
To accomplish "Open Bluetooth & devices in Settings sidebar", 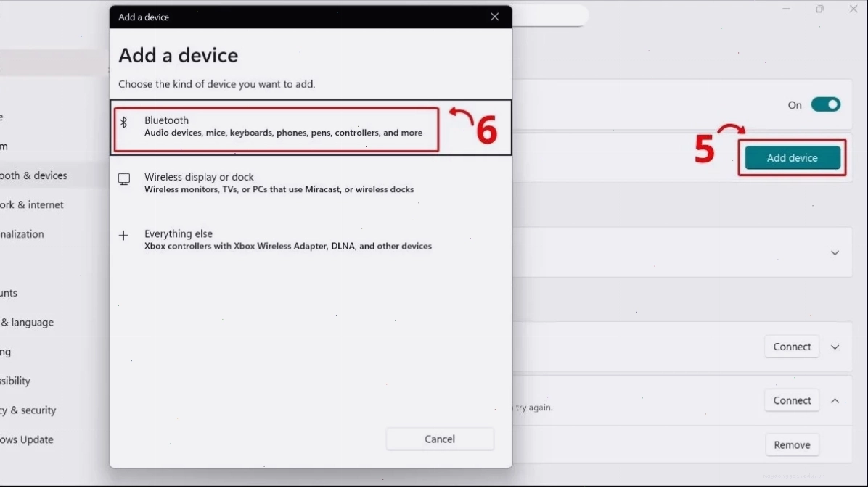I will pos(54,175).
